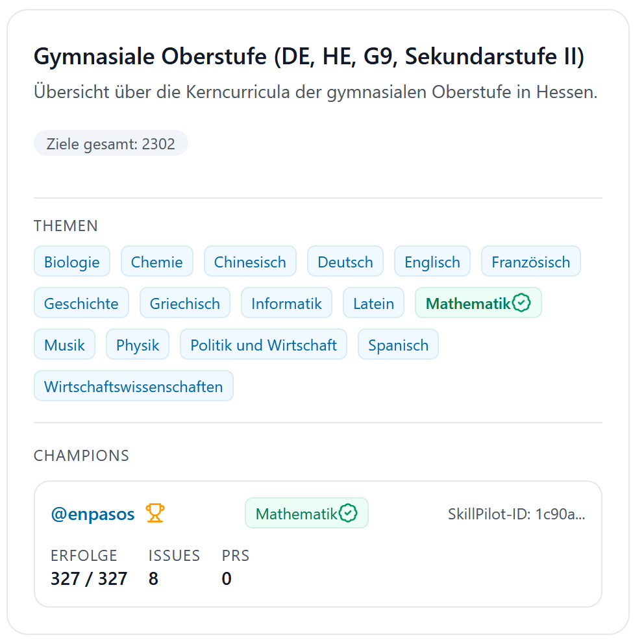
Task: Open the Informatik topic
Action: pos(286,303)
